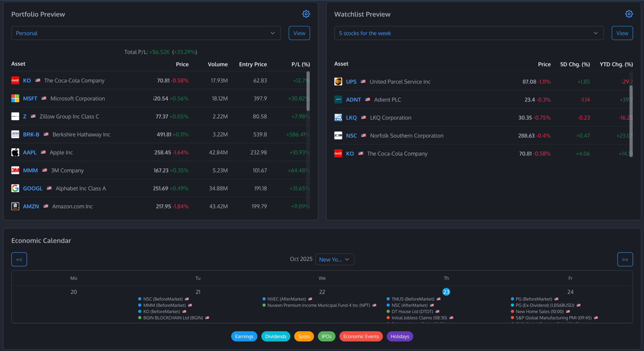This screenshot has width=644, height=351.
Task: Open the Z ticker link
Action: (x=25, y=116)
